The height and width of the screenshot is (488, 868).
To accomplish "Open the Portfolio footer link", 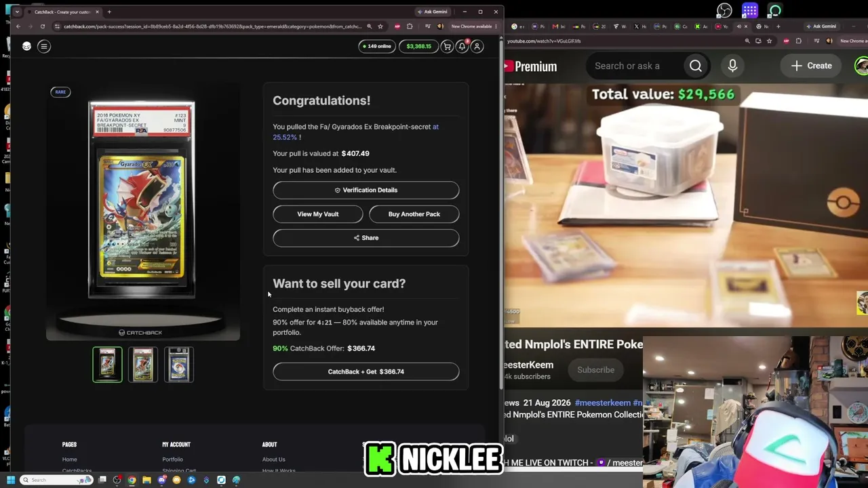I will (172, 460).
